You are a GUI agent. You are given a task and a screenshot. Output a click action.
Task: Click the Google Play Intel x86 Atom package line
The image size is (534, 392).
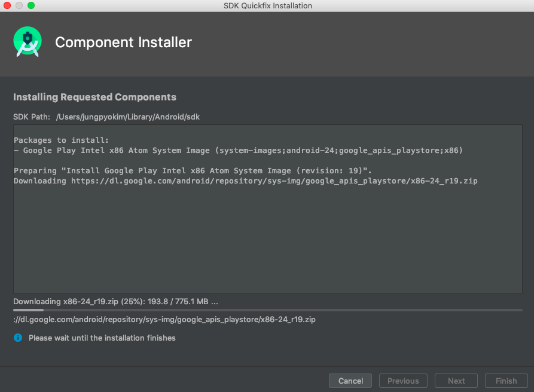point(238,151)
